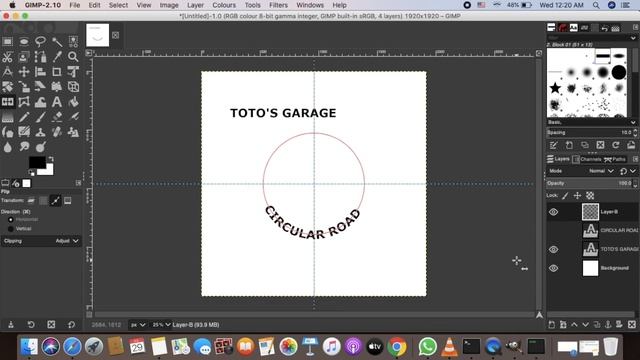The width and height of the screenshot is (640, 360).
Task: Pick the Heal bandage tool
Action: pos(57,132)
